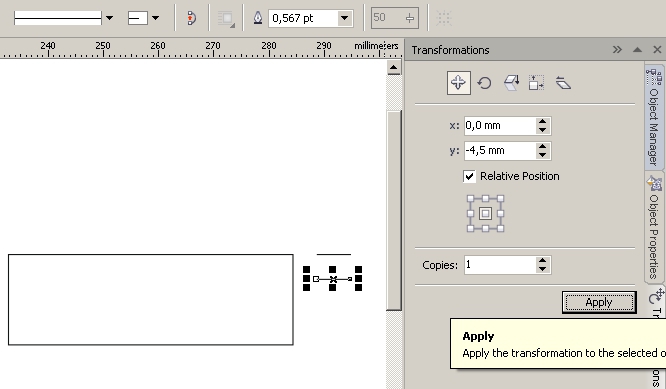Select the middle-left anchor point
Screen dimensions: 666x389
coord(470,214)
